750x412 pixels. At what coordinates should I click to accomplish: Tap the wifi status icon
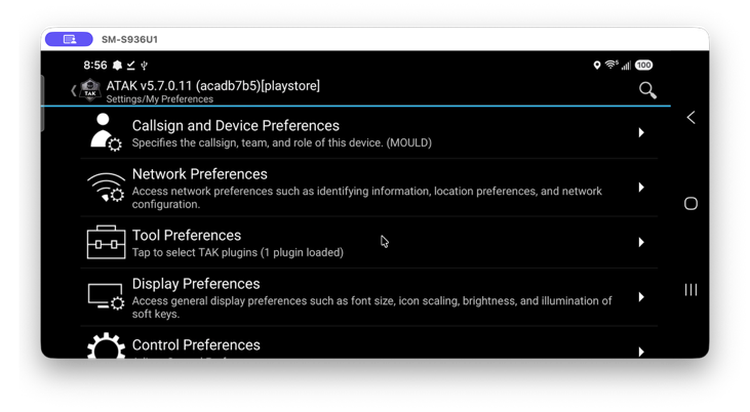(x=611, y=65)
